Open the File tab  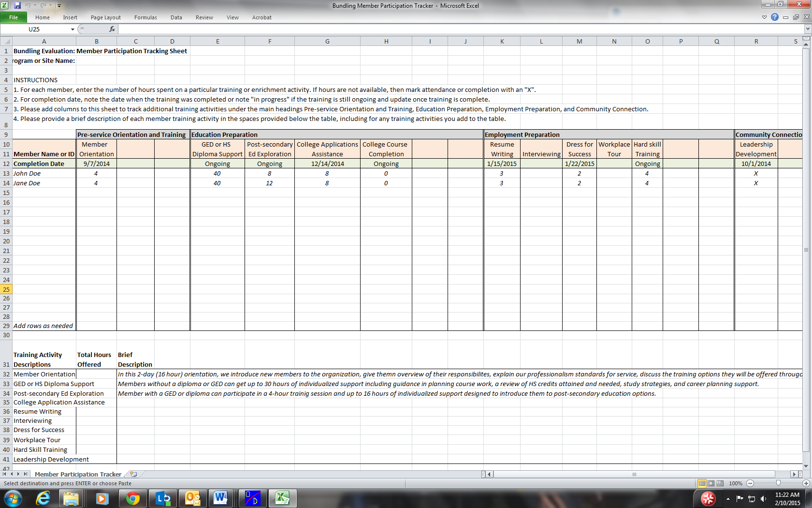(x=14, y=17)
